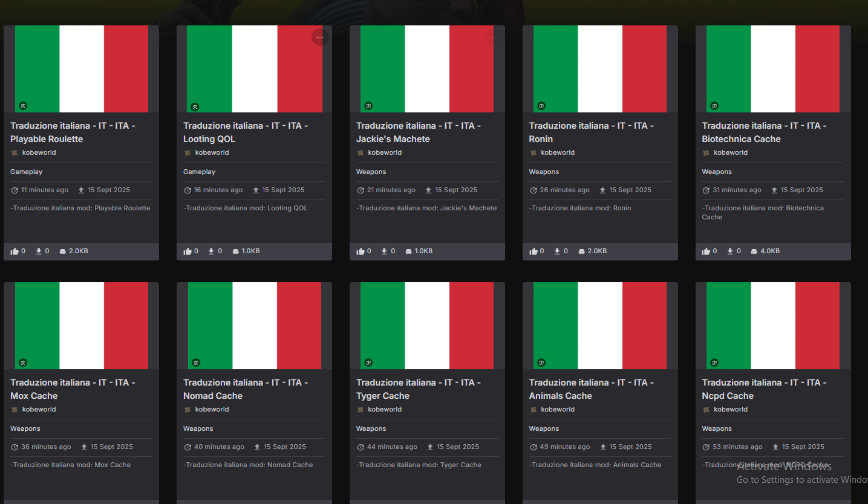Open the Jackie's Machete translation mod title
Screen dimensions: 868x504
pyautogui.click(x=419, y=132)
